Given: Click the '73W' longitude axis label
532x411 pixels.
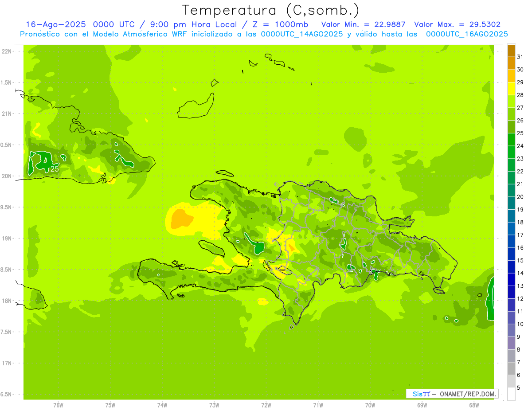Looking at the screenshot, I should click(x=214, y=405).
